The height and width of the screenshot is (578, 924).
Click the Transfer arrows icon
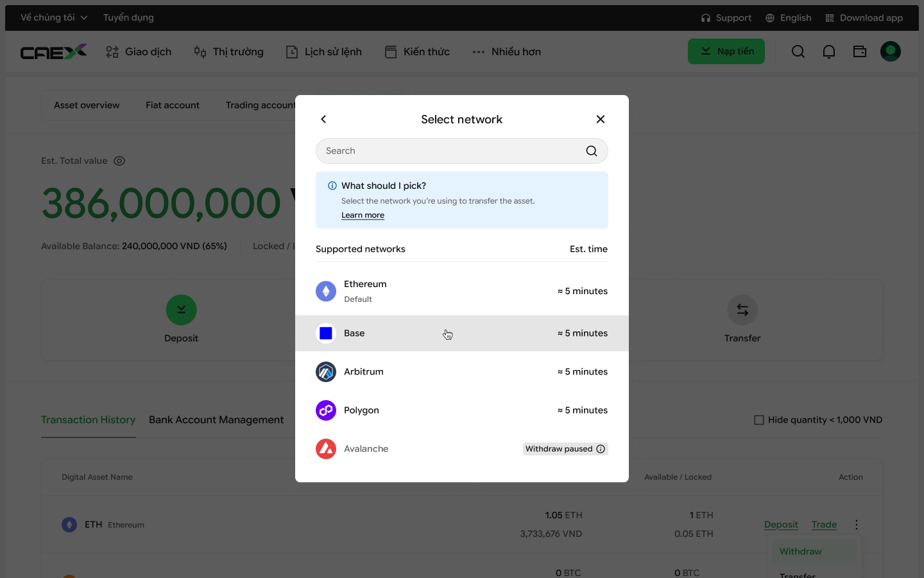pyautogui.click(x=742, y=310)
